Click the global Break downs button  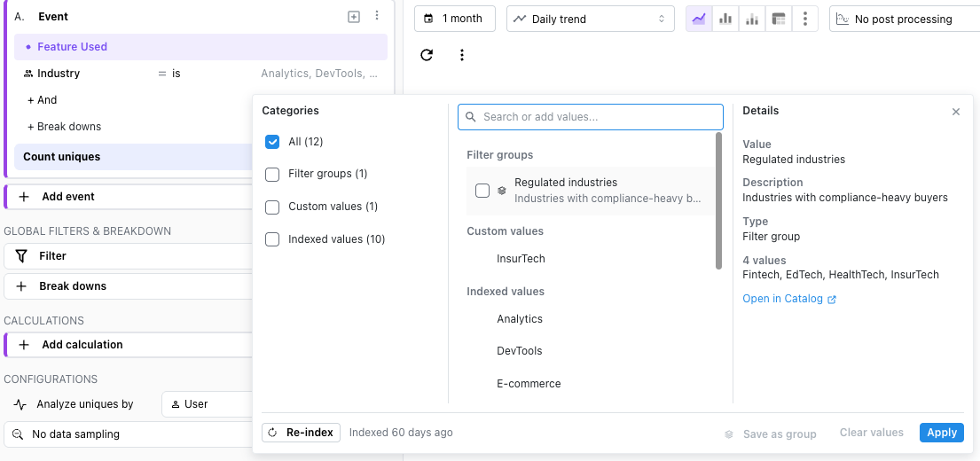pyautogui.click(x=128, y=286)
